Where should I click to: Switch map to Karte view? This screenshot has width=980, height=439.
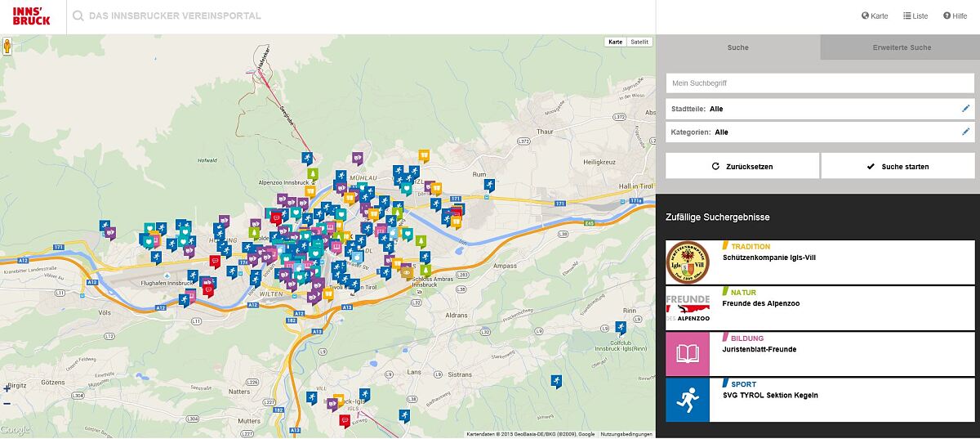pos(616,42)
